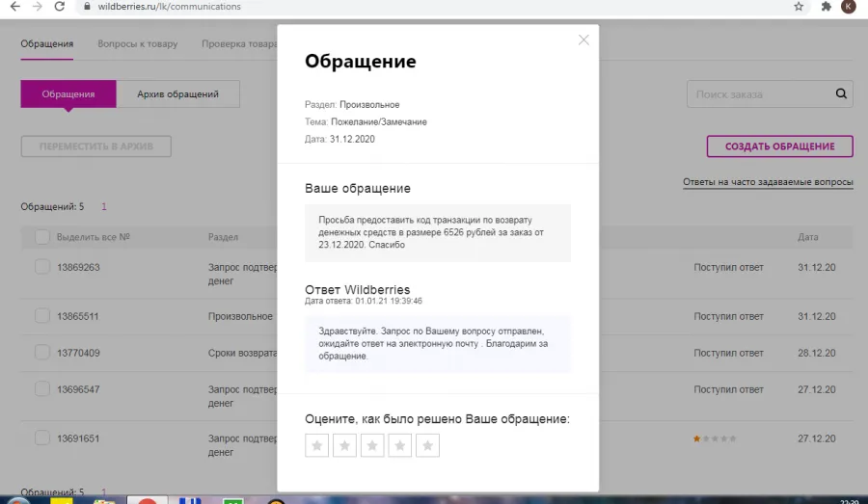Click date 28.12.20 in the table
868x504 pixels.
pos(817,353)
